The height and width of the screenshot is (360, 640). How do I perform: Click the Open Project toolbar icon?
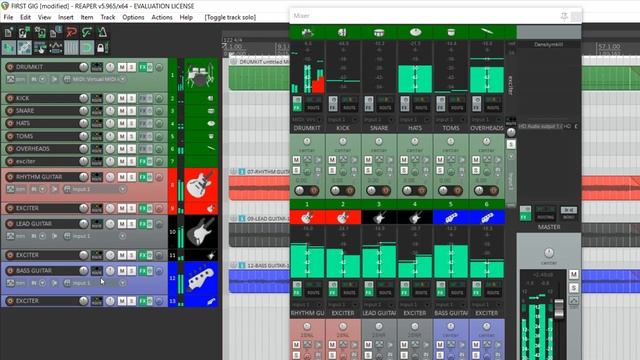[24, 32]
